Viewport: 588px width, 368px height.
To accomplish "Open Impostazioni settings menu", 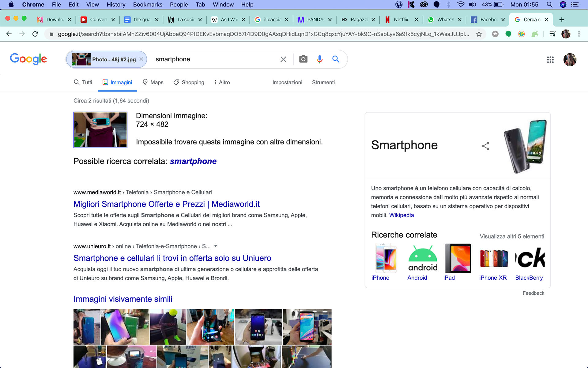I will 287,82.
